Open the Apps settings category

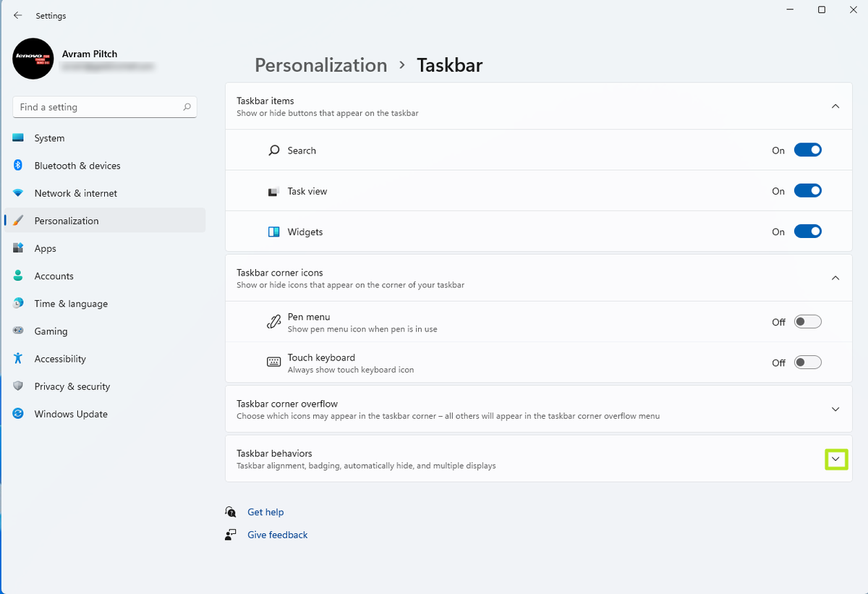point(45,248)
